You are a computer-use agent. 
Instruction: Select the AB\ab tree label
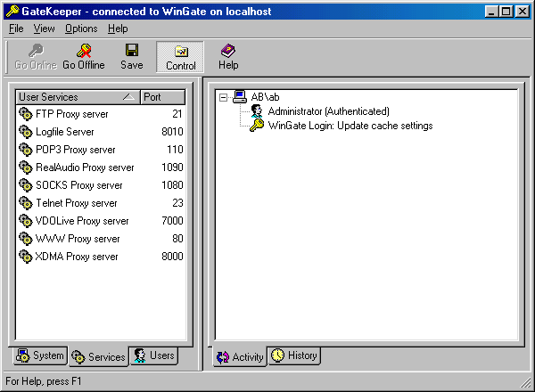(x=265, y=97)
